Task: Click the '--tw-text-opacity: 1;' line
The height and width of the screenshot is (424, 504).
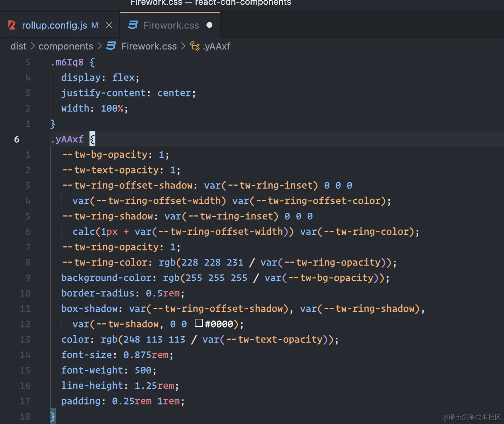Action: 121,170
